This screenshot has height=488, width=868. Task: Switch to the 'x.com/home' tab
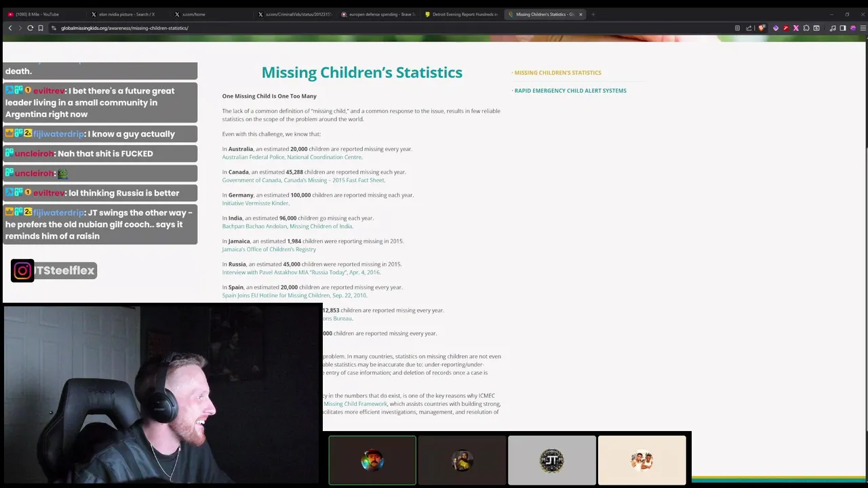coord(211,14)
